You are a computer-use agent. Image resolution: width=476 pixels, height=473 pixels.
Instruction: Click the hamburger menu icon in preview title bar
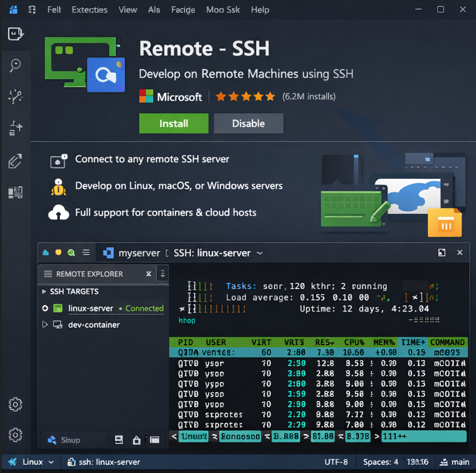pos(86,252)
